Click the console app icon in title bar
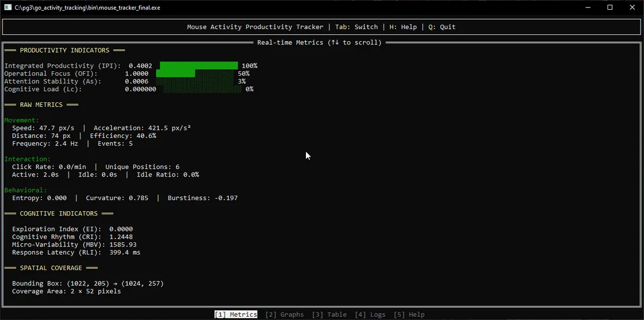Screen dimensions: 644x320 pos(8,8)
